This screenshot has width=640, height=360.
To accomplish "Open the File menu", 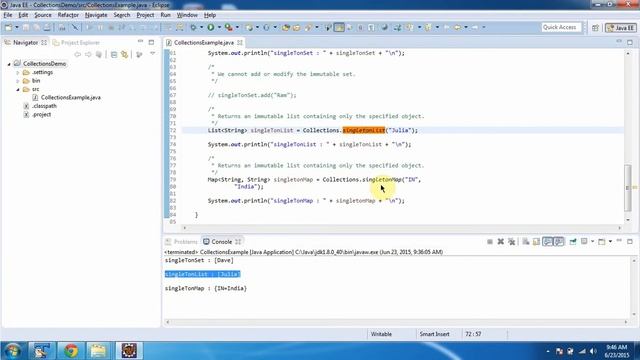I will pyautogui.click(x=8, y=15).
